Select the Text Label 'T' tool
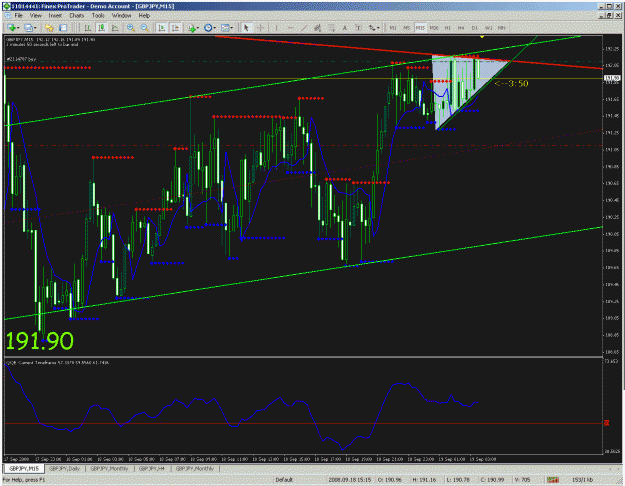 tap(358, 28)
